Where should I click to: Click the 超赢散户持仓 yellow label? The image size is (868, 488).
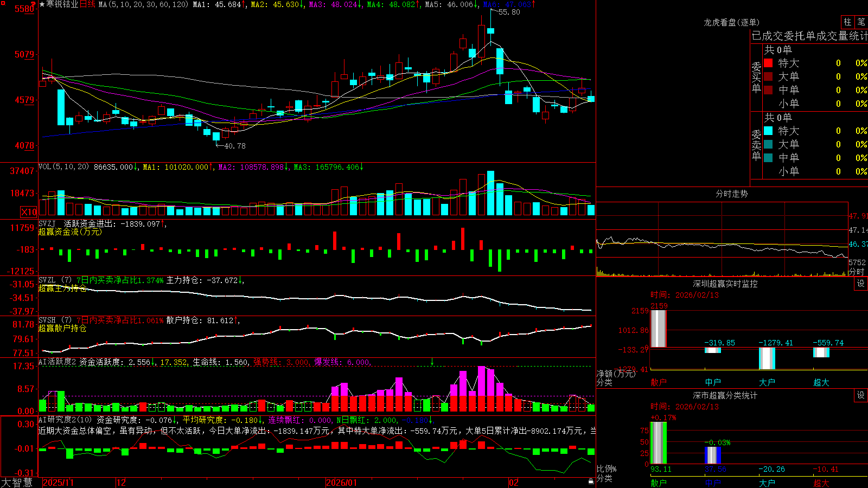point(62,328)
